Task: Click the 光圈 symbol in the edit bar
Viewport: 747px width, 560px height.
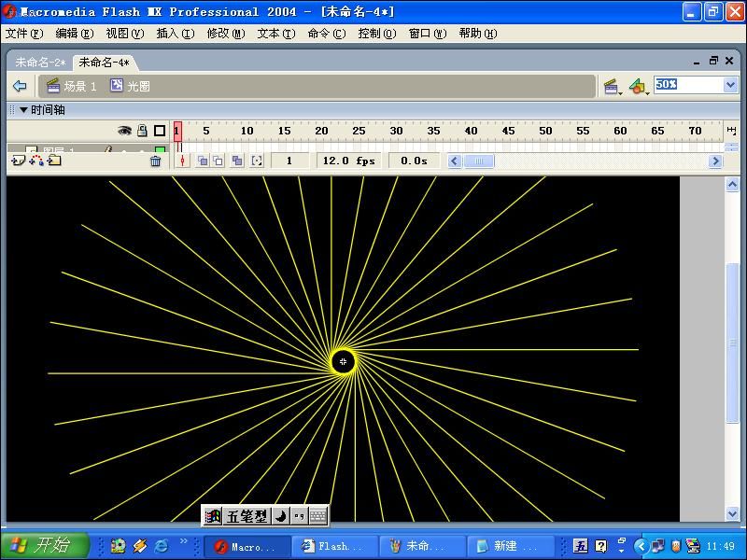Action: [x=130, y=86]
